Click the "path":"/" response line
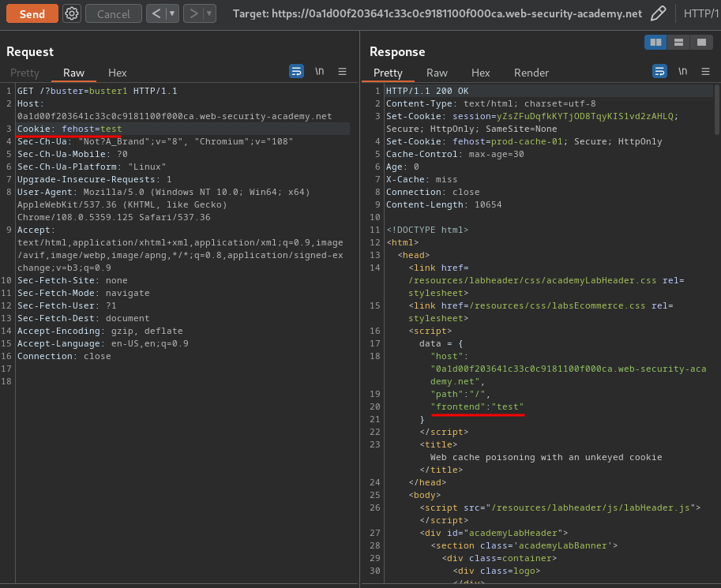Image resolution: width=721 pixels, height=588 pixels. click(460, 394)
